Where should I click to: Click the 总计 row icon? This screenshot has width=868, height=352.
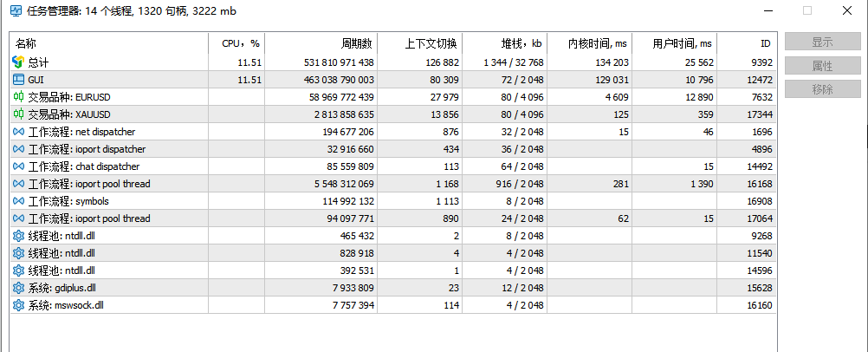point(18,62)
